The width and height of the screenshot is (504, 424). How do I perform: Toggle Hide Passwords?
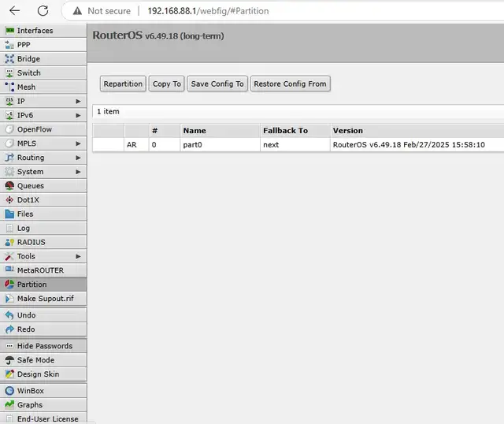pos(43,346)
